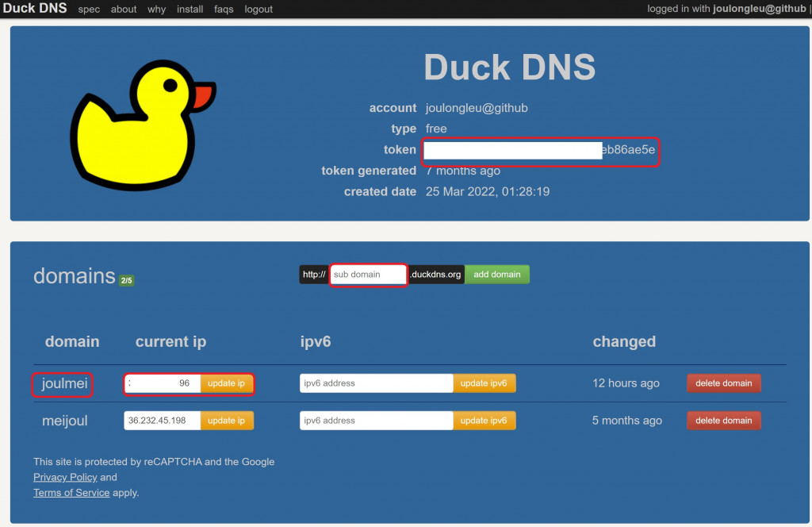Image resolution: width=812 pixels, height=527 pixels.
Task: Click 'logged in with joulongleu@github' text
Action: [726, 9]
